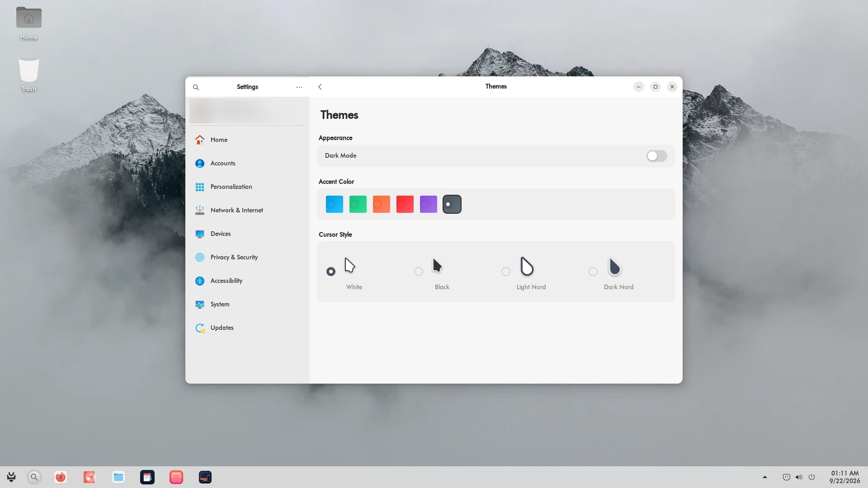
Task: Open the clock showing 01:11 AM
Action: click(844, 477)
